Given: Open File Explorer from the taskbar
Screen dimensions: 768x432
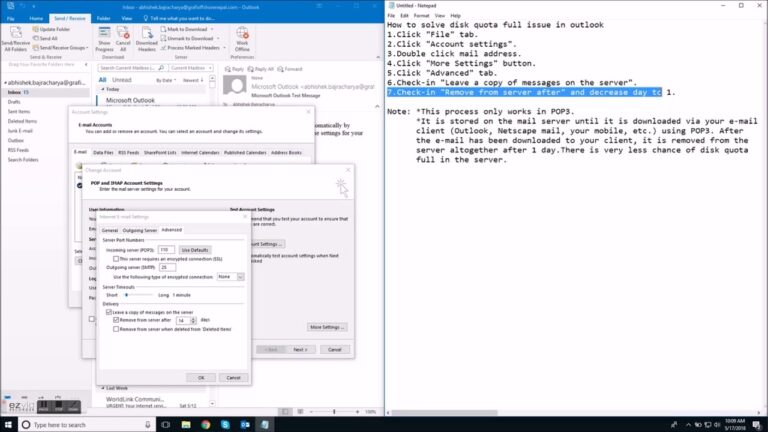Looking at the screenshot, I should pos(186,425).
